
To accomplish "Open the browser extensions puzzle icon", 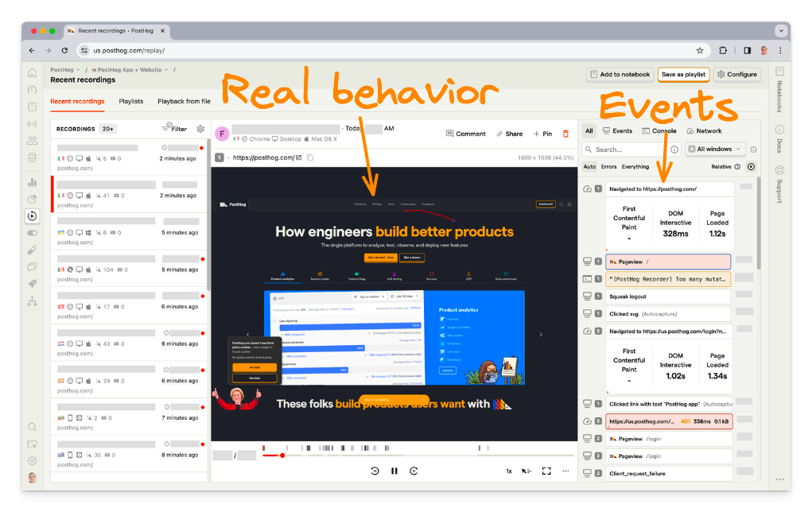I will [723, 50].
